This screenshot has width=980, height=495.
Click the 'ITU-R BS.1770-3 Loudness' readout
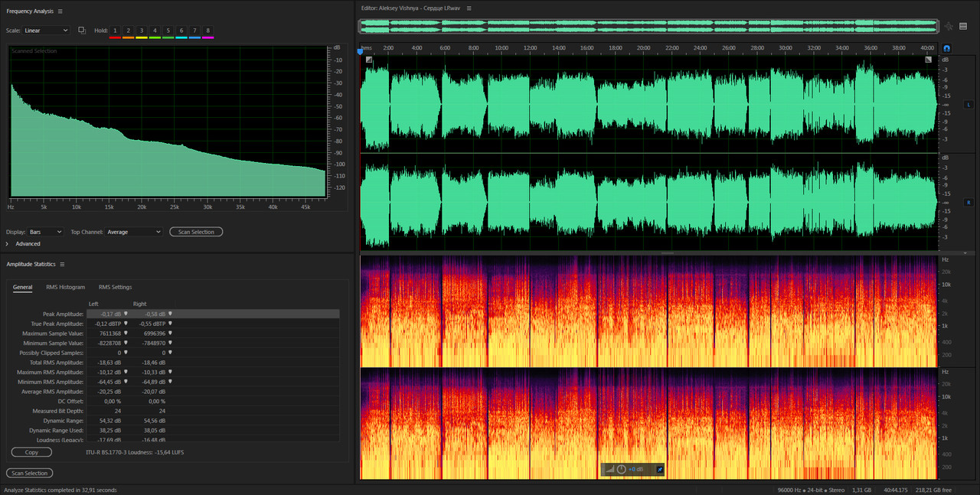tap(136, 452)
